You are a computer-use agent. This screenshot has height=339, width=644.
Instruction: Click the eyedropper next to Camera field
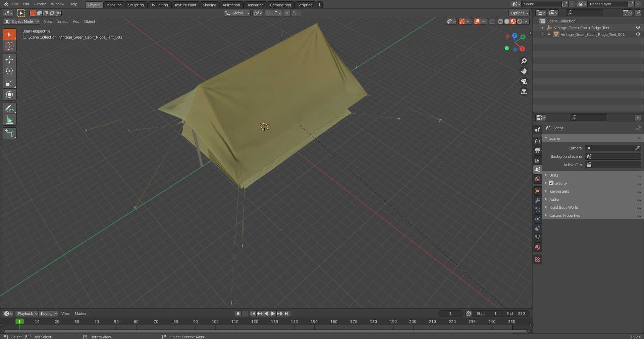click(x=637, y=148)
